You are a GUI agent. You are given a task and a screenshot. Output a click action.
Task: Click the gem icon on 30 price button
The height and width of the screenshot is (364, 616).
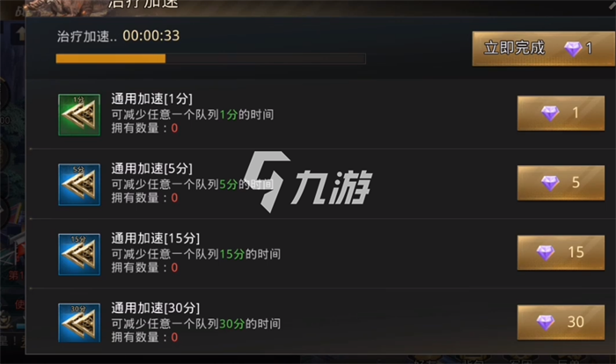pos(546,323)
